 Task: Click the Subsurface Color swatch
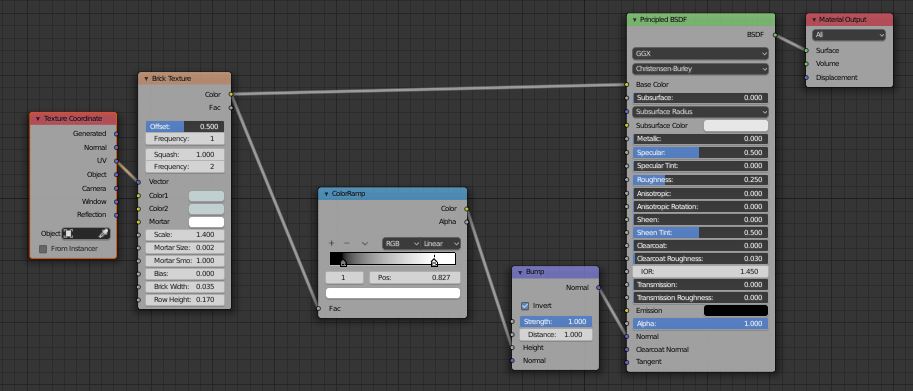point(736,126)
